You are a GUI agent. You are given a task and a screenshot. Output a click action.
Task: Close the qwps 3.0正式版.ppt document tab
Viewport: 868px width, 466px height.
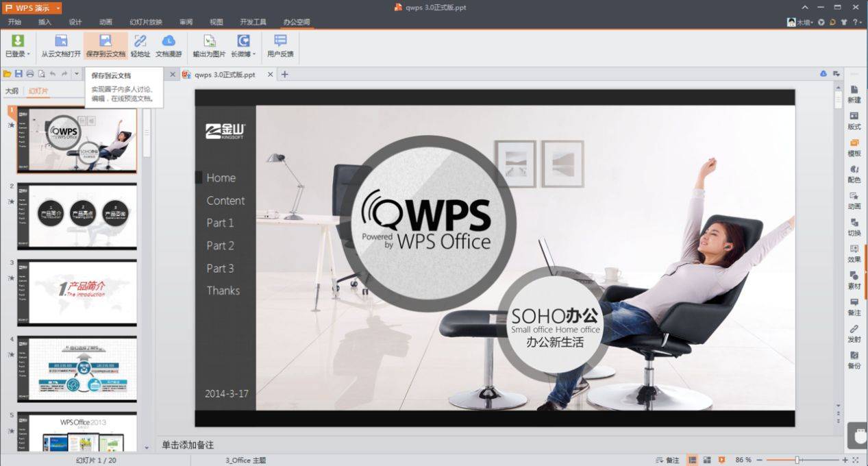click(270, 75)
